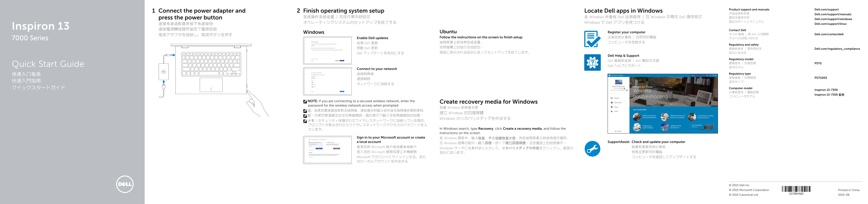Click the Let's get connected screenshot thumbnail
The image size is (868, 204).
pyautogui.click(x=328, y=81)
